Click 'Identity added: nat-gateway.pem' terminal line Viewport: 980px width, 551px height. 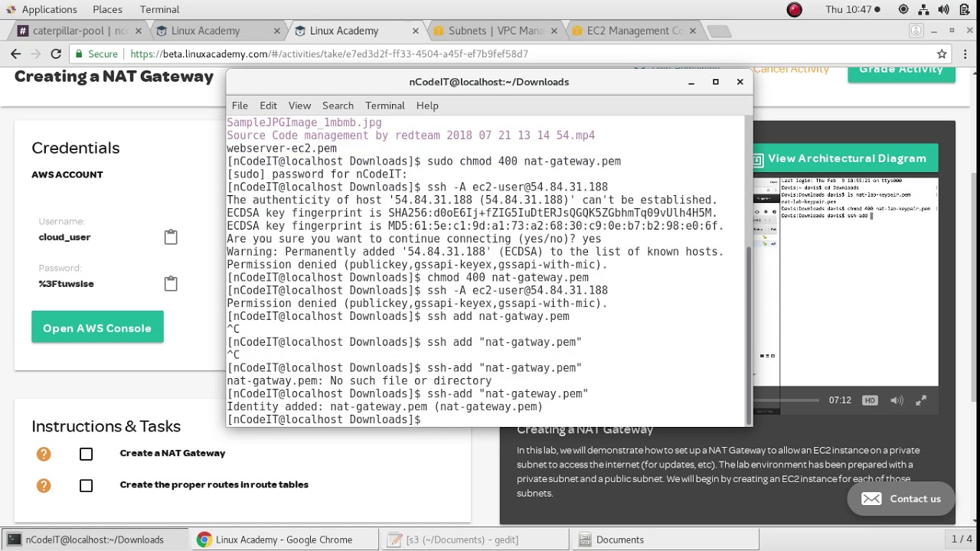384,407
